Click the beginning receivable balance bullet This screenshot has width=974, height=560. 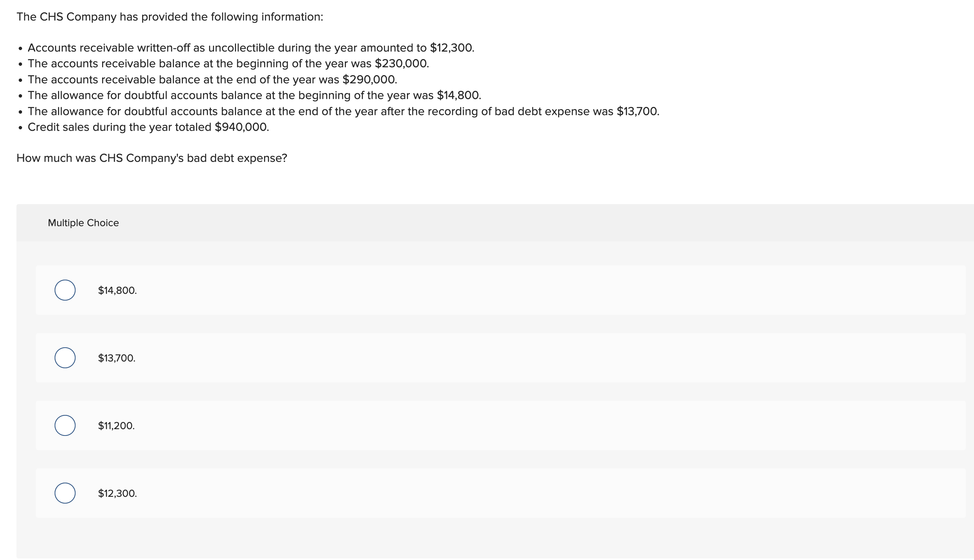pyautogui.click(x=228, y=64)
